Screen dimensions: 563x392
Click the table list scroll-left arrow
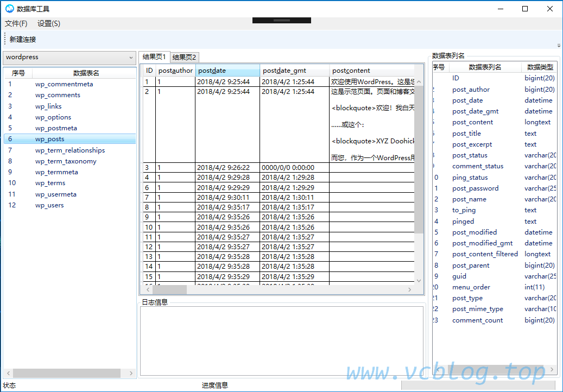9,374
